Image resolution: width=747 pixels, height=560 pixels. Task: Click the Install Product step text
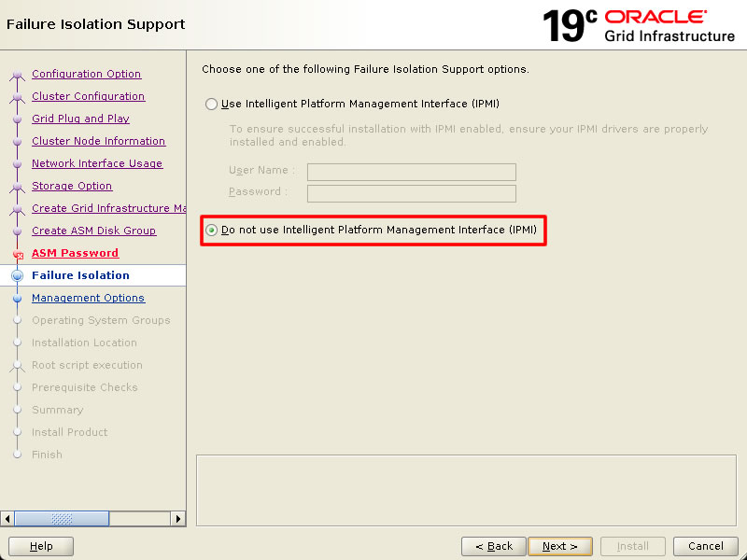[x=69, y=432]
